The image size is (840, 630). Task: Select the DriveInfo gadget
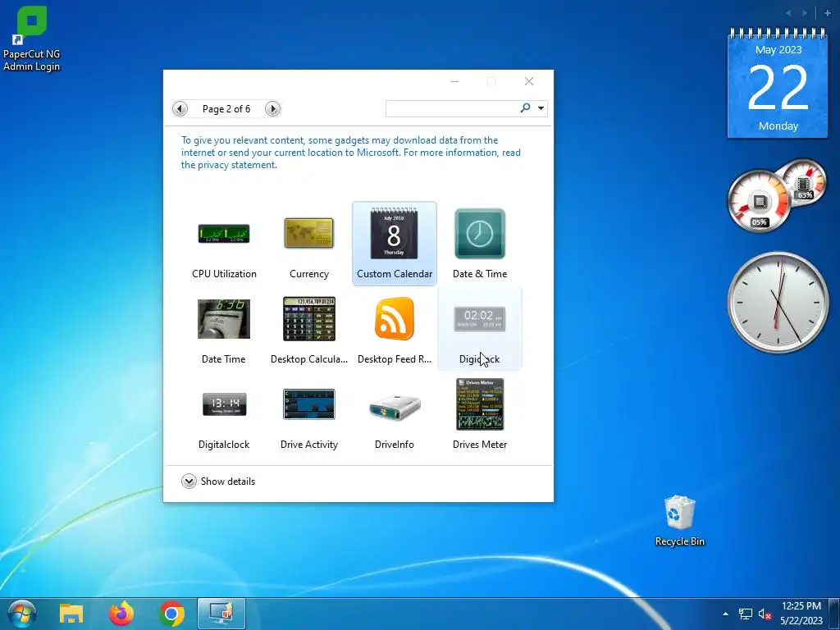(395, 414)
